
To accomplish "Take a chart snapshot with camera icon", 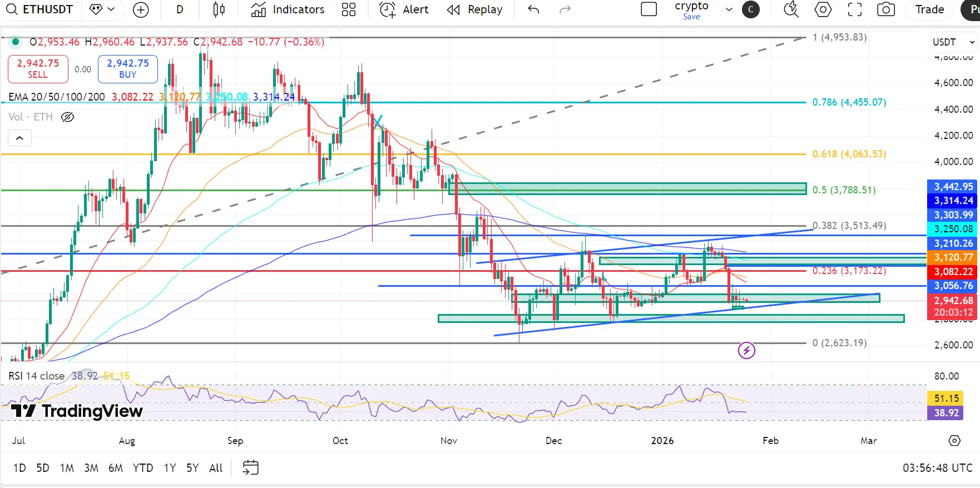I will click(x=885, y=9).
